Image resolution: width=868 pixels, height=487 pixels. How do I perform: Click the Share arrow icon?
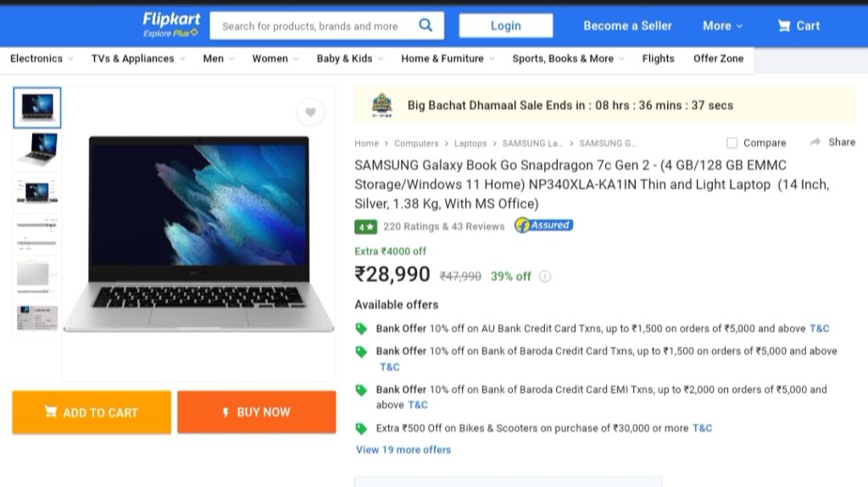[815, 142]
